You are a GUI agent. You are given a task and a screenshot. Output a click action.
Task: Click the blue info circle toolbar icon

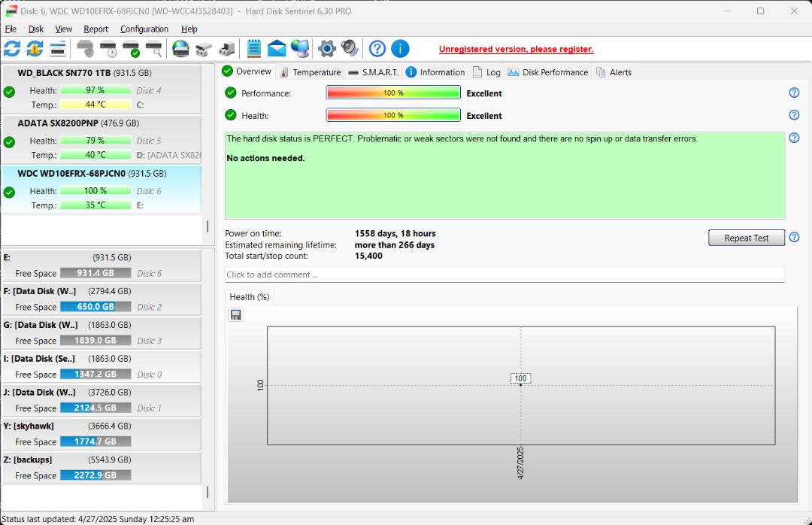400,49
